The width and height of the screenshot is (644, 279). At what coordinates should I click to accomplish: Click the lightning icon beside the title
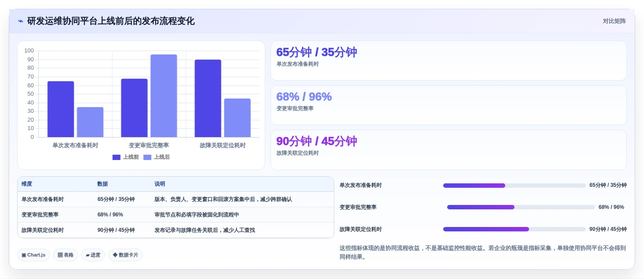[21, 21]
